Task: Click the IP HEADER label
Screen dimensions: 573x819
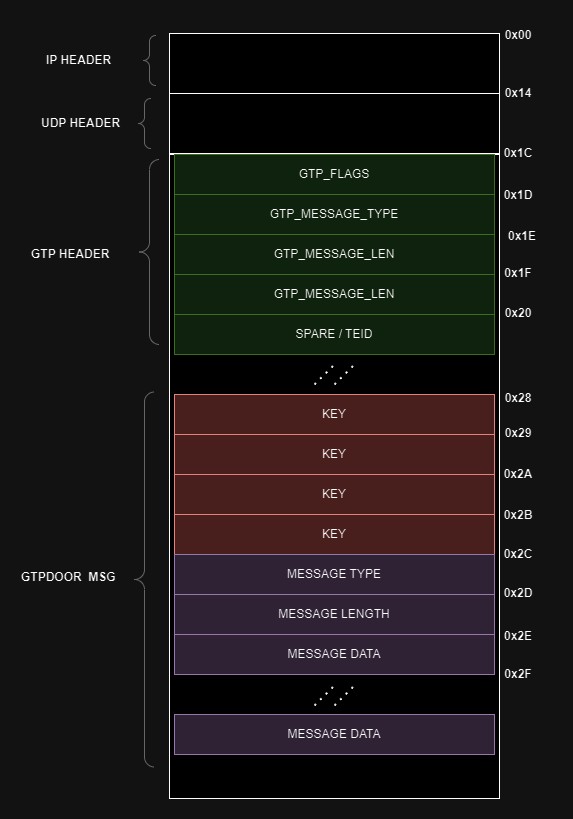Action: click(78, 60)
